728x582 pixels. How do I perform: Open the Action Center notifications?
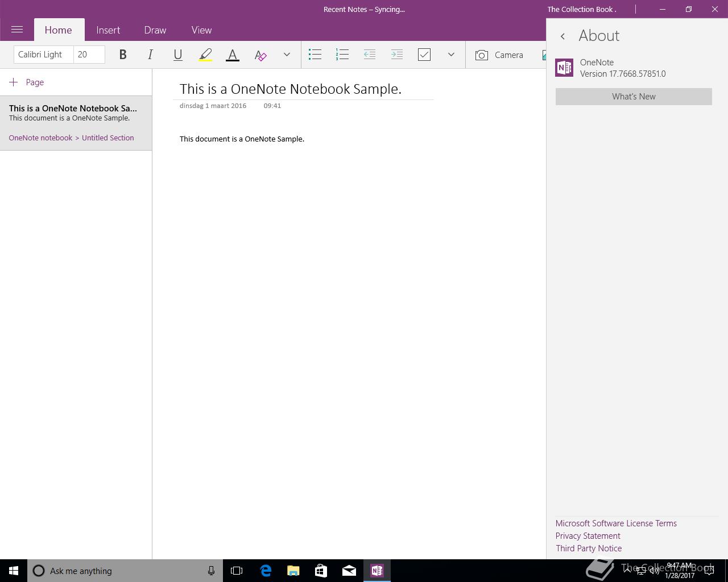click(x=709, y=571)
